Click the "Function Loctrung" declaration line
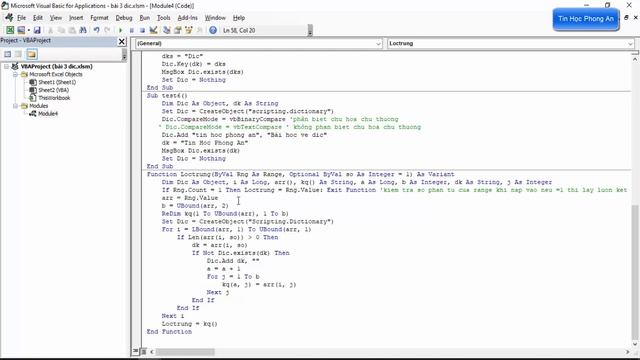The height and width of the screenshot is (360, 640). point(300,174)
